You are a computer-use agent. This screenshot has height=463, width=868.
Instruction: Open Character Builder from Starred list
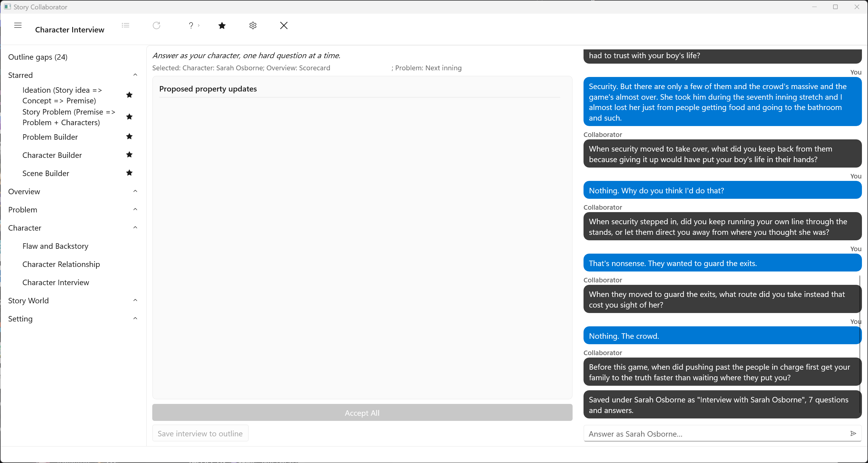[52, 155]
